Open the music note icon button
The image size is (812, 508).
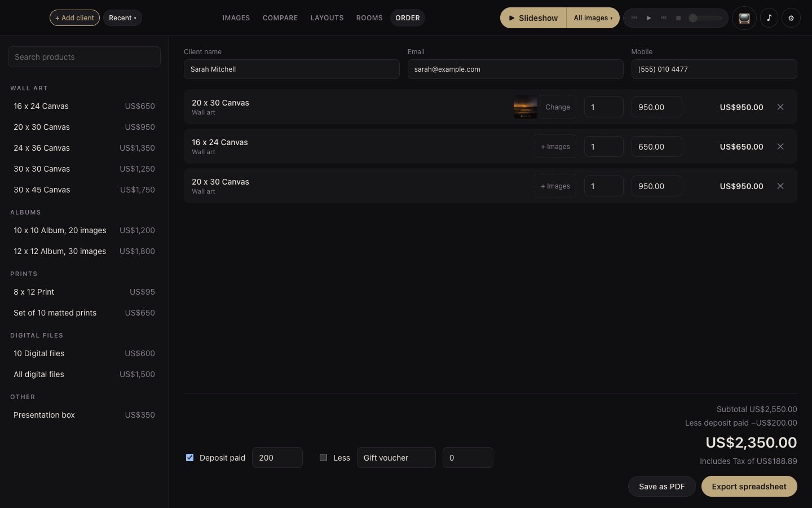coord(769,18)
